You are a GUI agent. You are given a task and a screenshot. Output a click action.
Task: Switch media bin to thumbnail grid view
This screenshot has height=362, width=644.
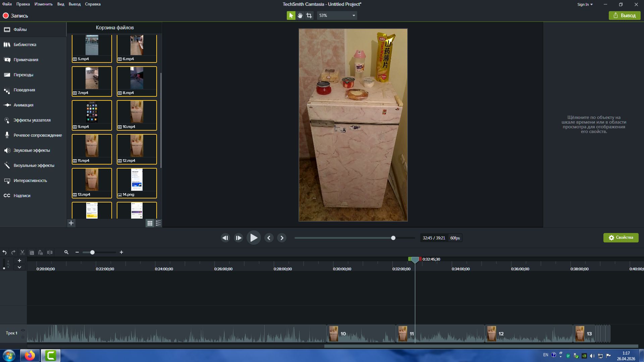(150, 223)
